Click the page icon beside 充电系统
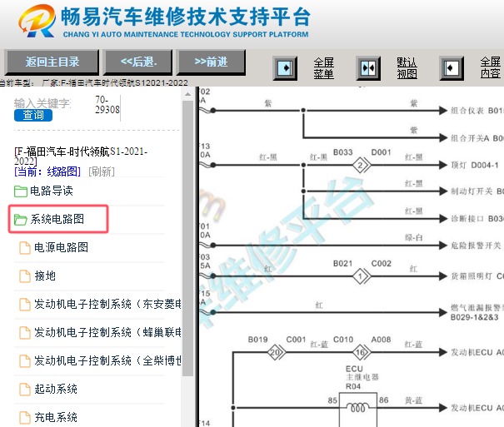The width and height of the screenshot is (504, 427). coord(25,417)
